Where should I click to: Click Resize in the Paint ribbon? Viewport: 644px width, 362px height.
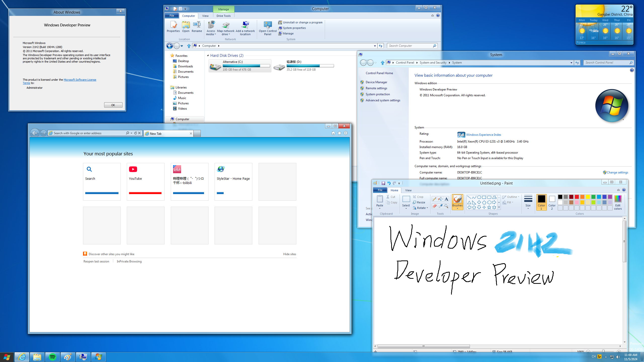click(419, 202)
